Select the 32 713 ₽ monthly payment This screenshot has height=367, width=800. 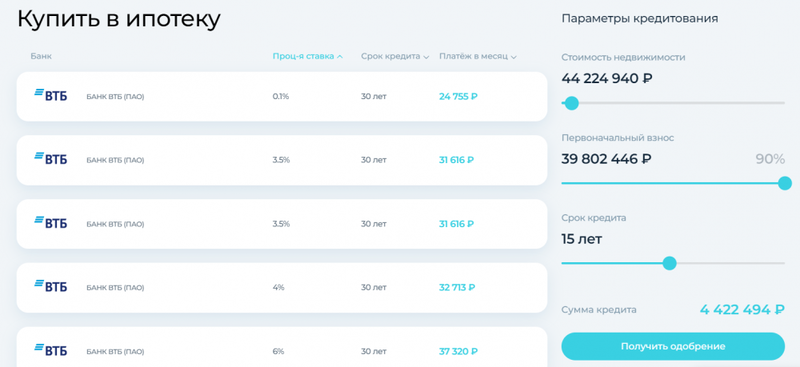coord(457,287)
